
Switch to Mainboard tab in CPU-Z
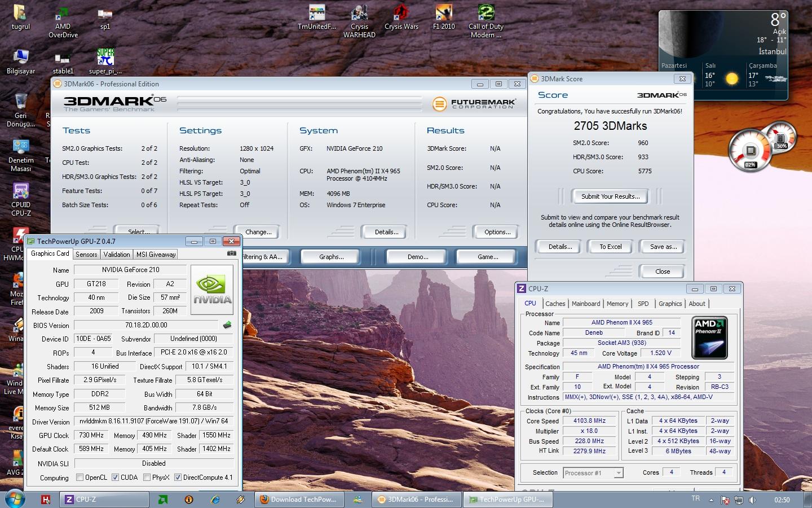point(586,304)
